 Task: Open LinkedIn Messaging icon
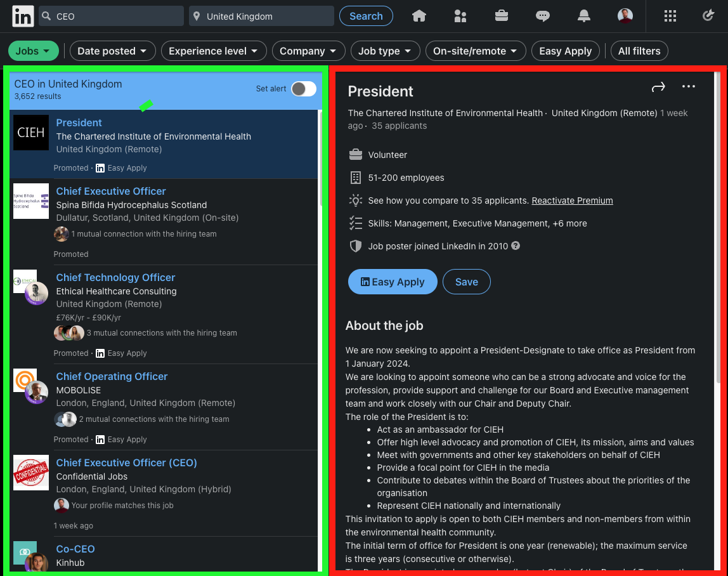tap(542, 15)
